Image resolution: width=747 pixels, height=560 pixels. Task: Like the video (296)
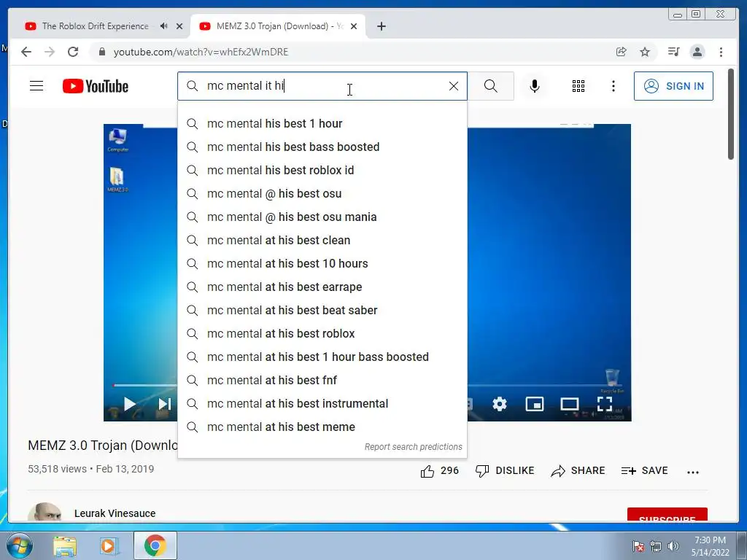tap(439, 471)
